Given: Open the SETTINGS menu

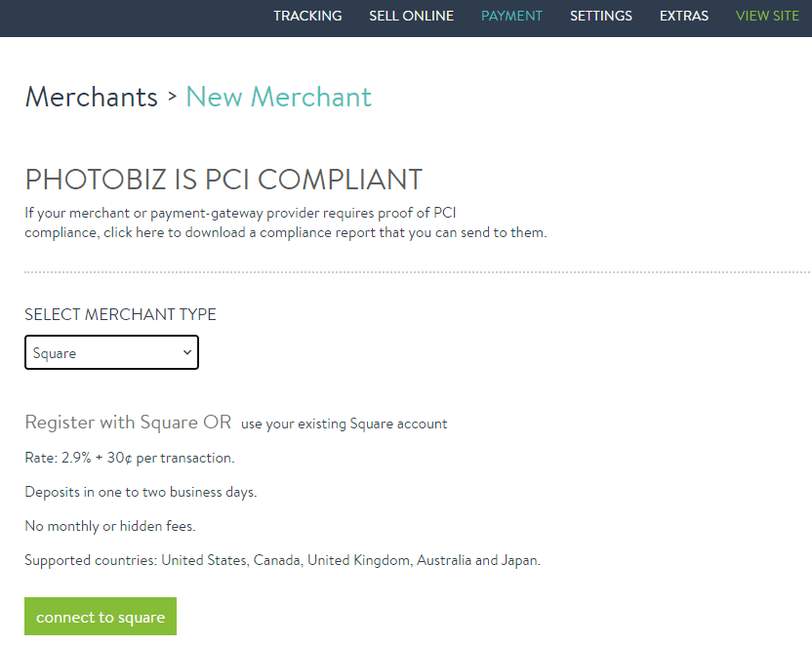Looking at the screenshot, I should click(x=600, y=16).
